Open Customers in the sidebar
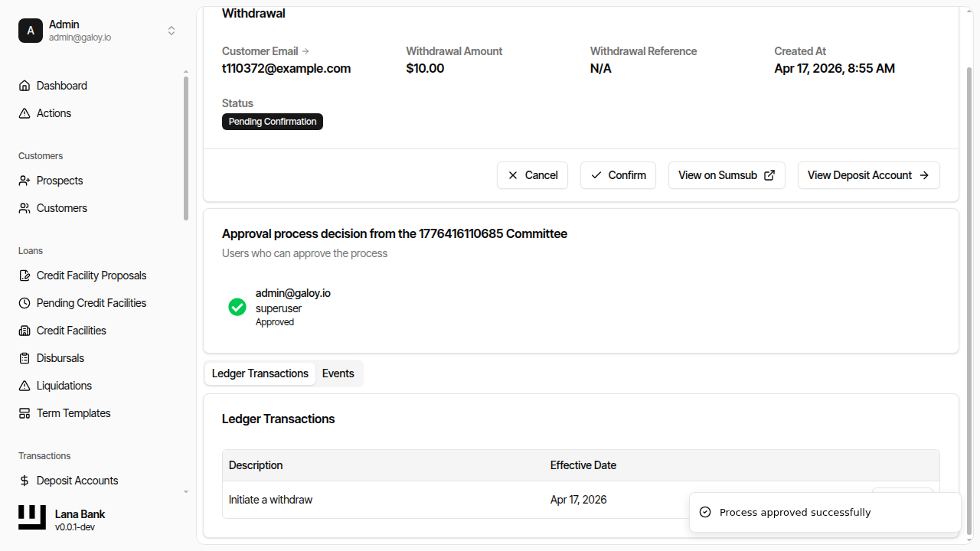Screen dimensions: 980x551 61,208
